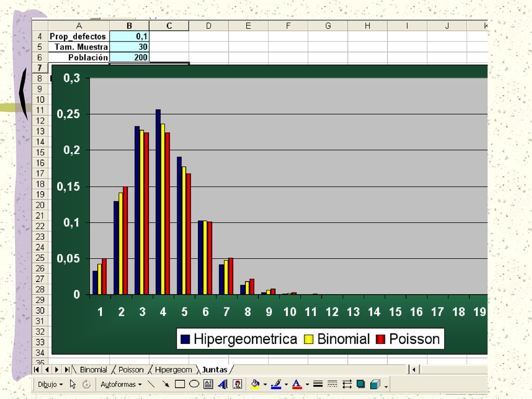
Task: Open 3D style options
Action: (x=375, y=384)
